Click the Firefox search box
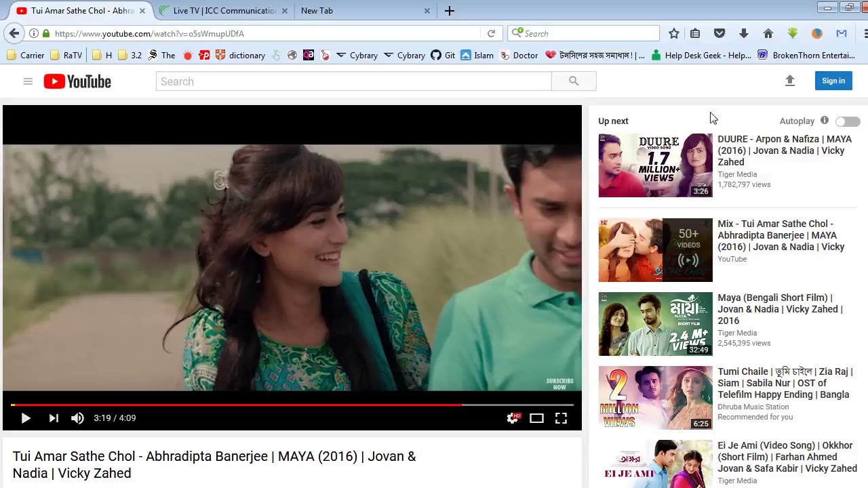 pyautogui.click(x=583, y=33)
